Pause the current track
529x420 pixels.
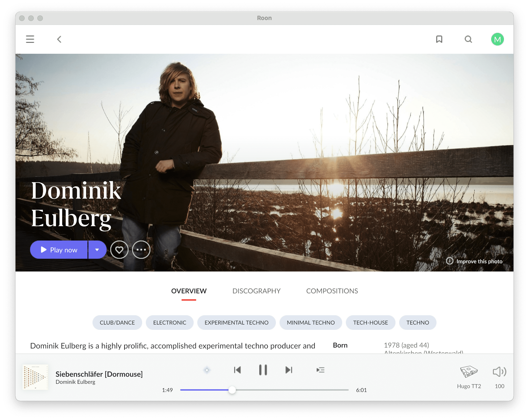(263, 370)
